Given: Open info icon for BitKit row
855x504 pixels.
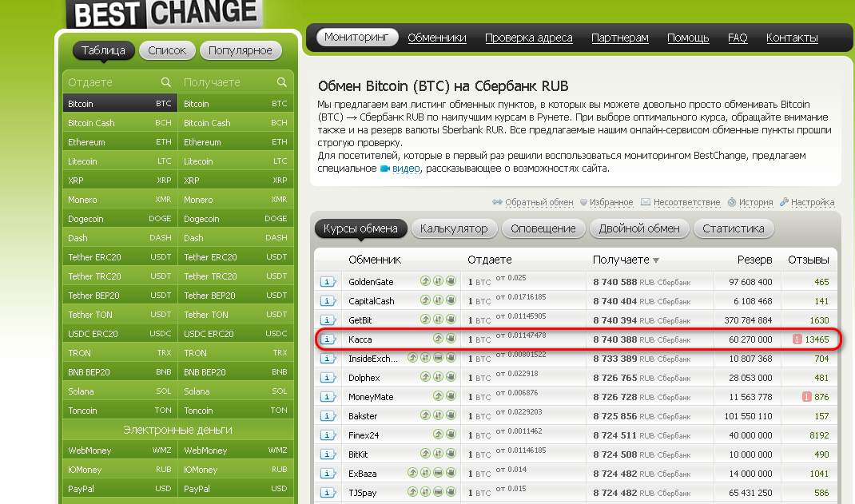Looking at the screenshot, I should tap(327, 454).
